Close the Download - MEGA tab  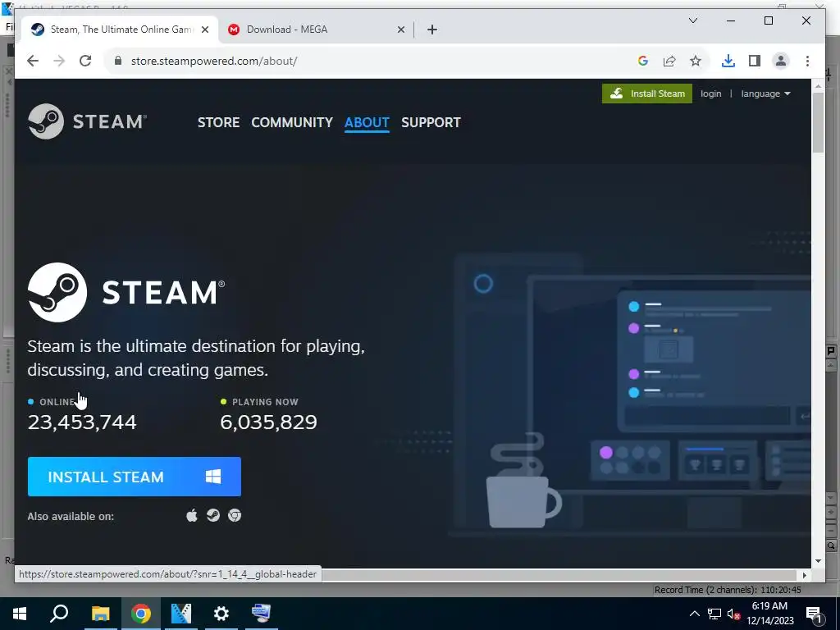coord(400,30)
